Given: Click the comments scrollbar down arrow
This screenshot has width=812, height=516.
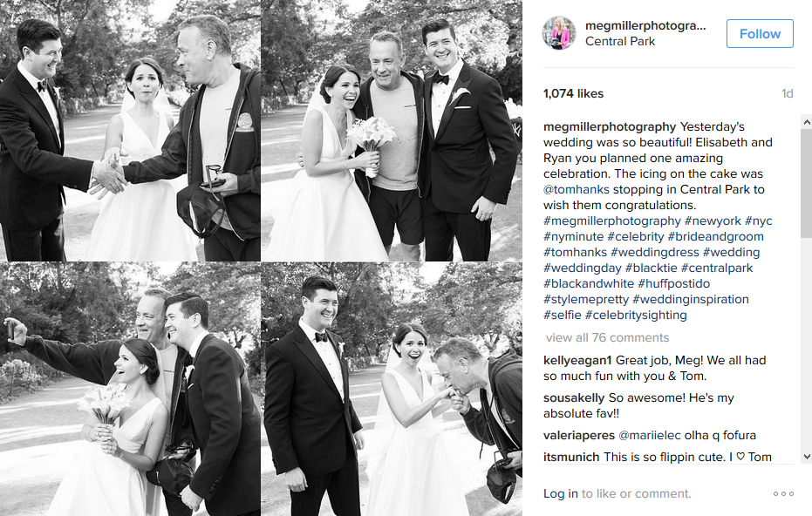Looking at the screenshot, I should point(806,457).
